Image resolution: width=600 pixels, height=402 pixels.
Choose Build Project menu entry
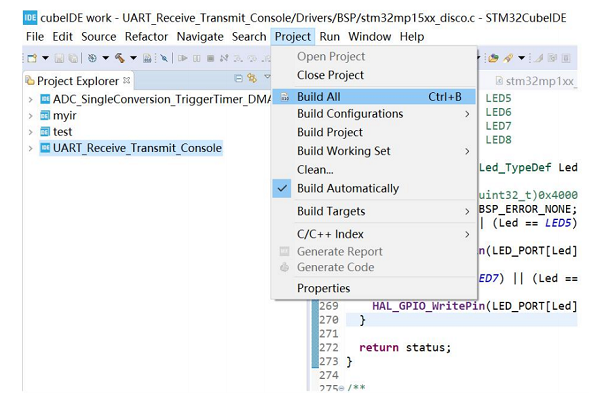[x=374, y=132]
